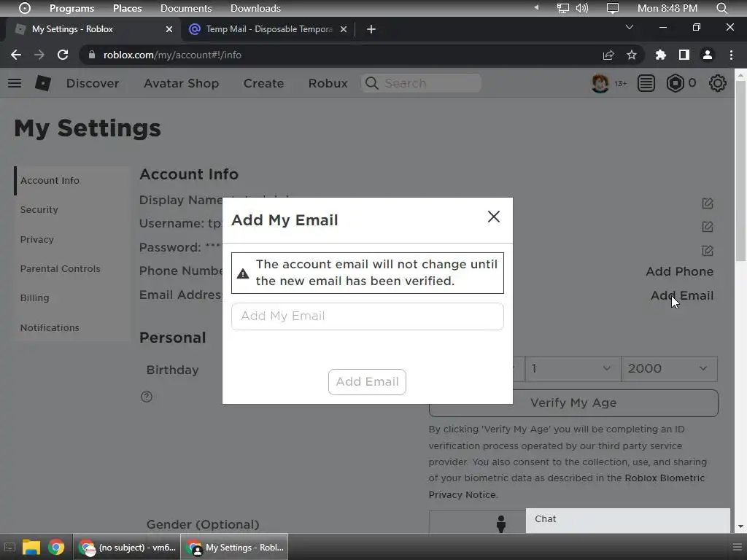Image resolution: width=747 pixels, height=560 pixels.
Task: Reload the Roblox page
Action: 63,55
